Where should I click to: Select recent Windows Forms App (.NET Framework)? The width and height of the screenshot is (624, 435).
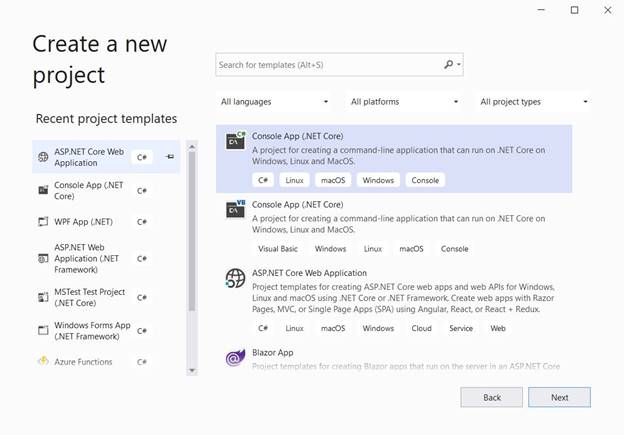coord(106,330)
